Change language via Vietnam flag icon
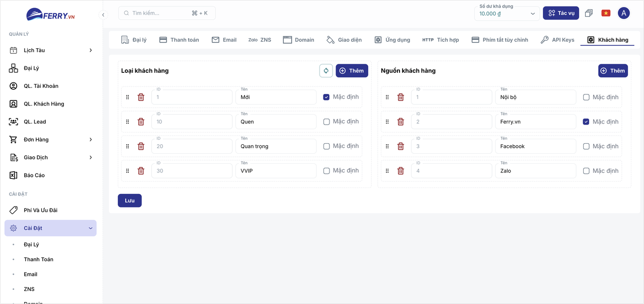The width and height of the screenshot is (644, 304). click(x=606, y=13)
